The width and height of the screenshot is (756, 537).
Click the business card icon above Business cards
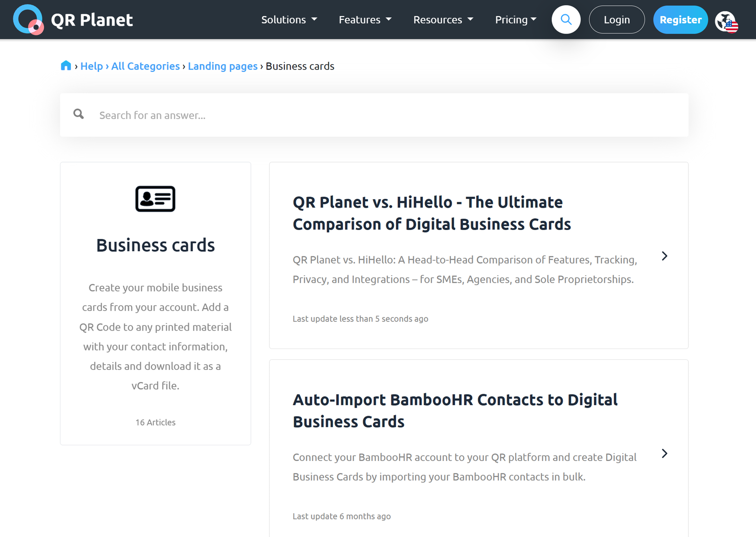click(155, 199)
